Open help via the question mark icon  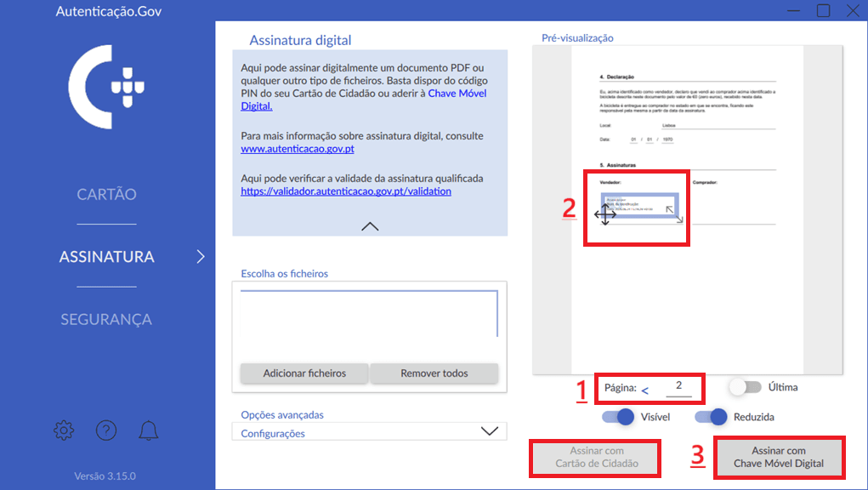(x=106, y=430)
